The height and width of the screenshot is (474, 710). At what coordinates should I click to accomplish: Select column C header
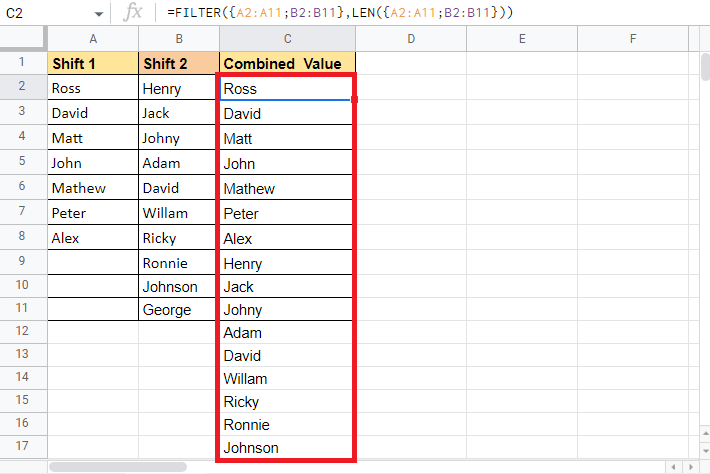288,39
